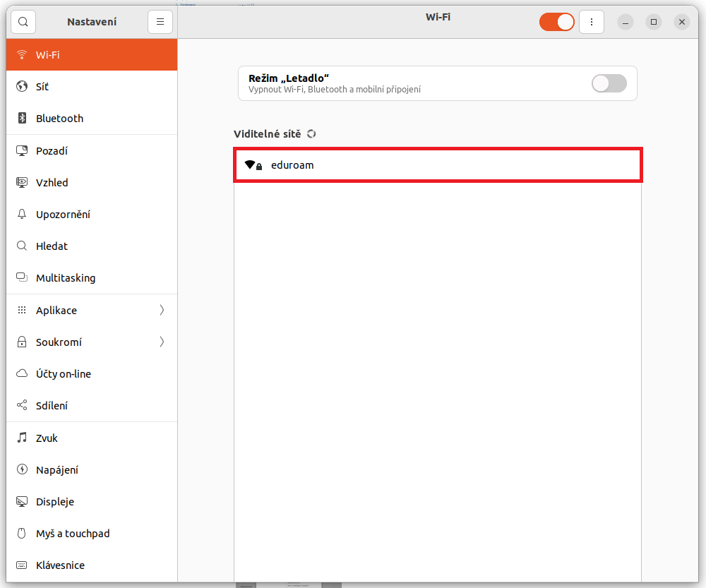Screen dimensions: 706x588
Task: Connect to the eduroam network
Action: [x=438, y=165]
